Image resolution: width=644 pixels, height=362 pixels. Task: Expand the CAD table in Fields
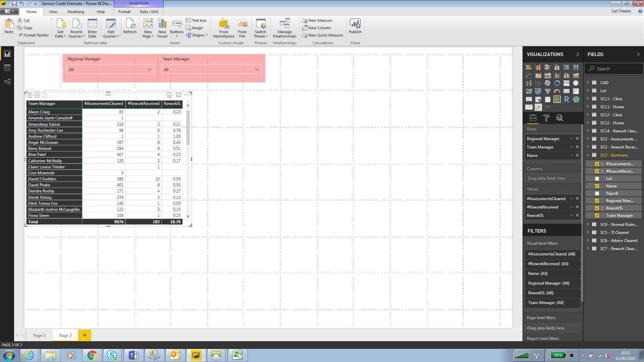click(x=588, y=82)
